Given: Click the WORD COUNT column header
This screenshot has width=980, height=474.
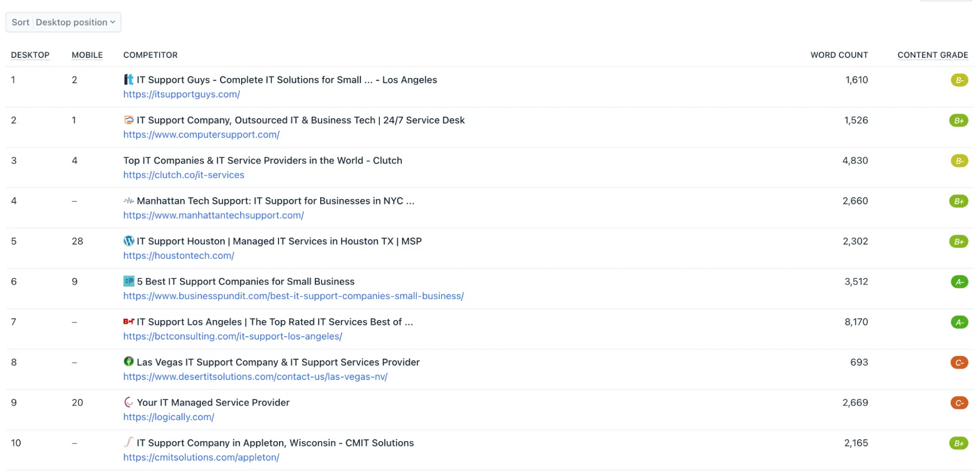Looking at the screenshot, I should click(x=838, y=55).
